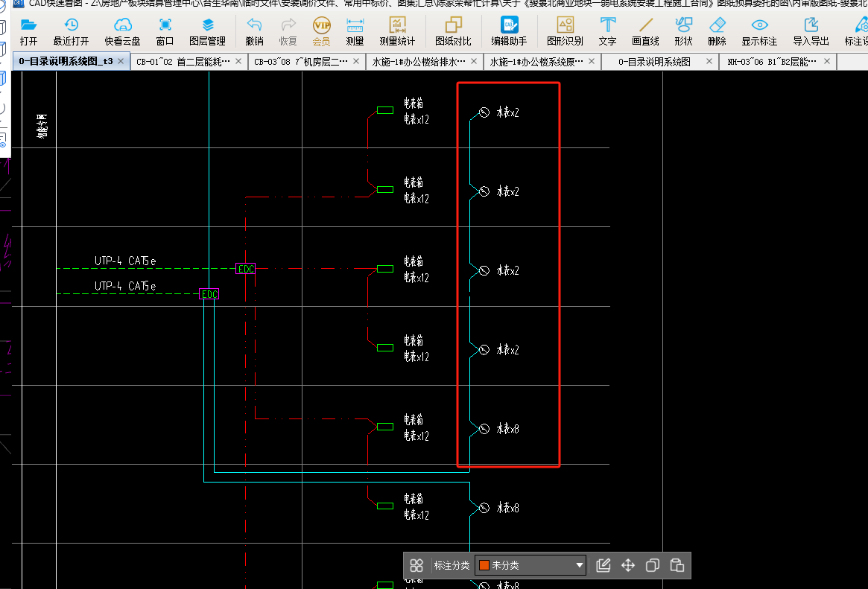Click the orange 未分类 color swatch
The height and width of the screenshot is (589, 868).
[x=484, y=565]
